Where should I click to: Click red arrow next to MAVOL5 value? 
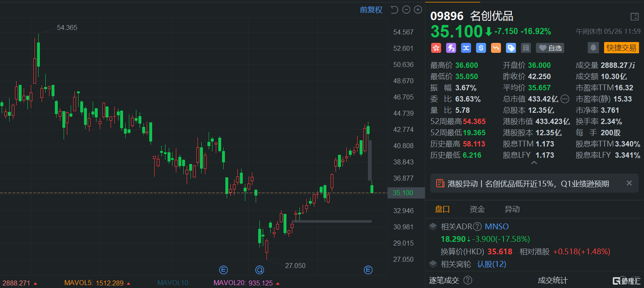[x=129, y=283]
